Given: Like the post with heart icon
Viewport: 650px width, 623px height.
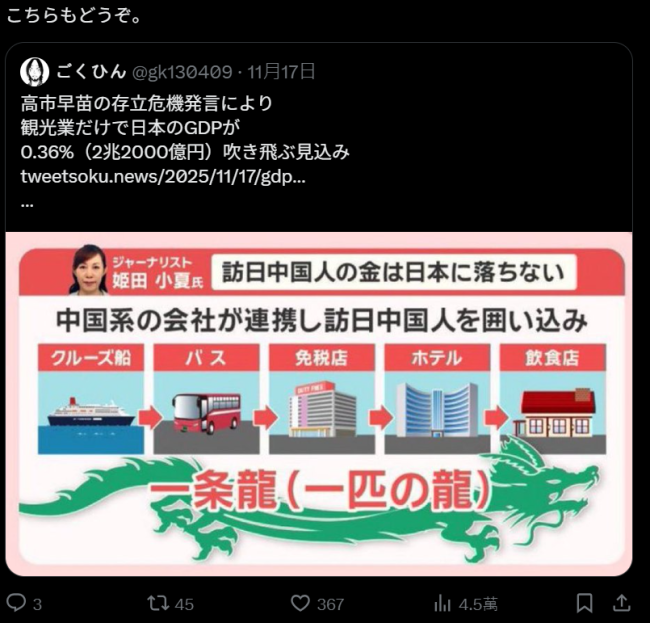Looking at the screenshot, I should (300, 603).
